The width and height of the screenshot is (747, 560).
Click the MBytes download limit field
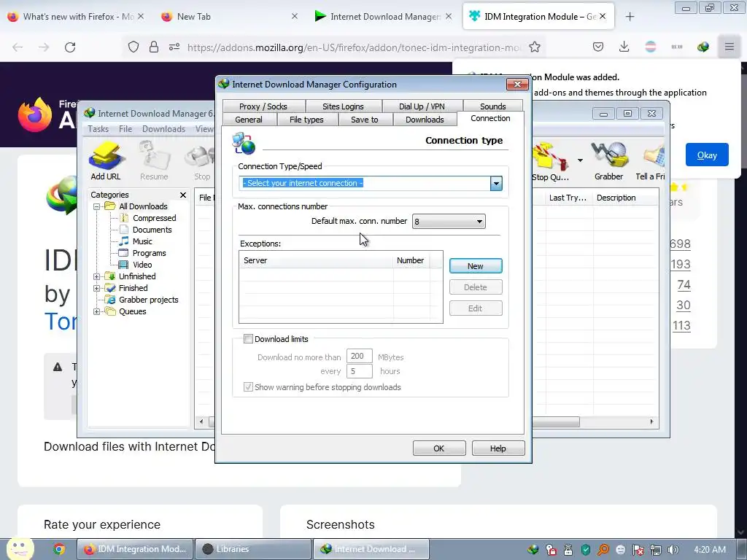tap(359, 356)
